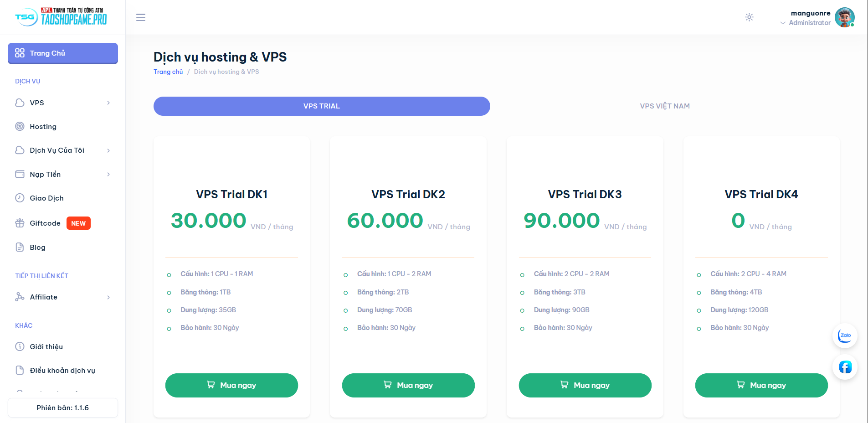This screenshot has height=423, width=868.
Task: Open the Facebook floating icon
Action: coord(845,367)
